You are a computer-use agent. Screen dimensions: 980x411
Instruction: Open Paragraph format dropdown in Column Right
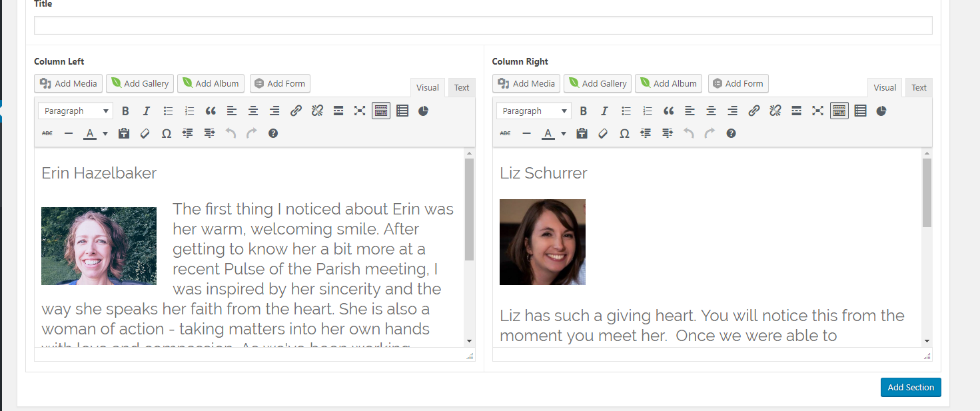[534, 111]
